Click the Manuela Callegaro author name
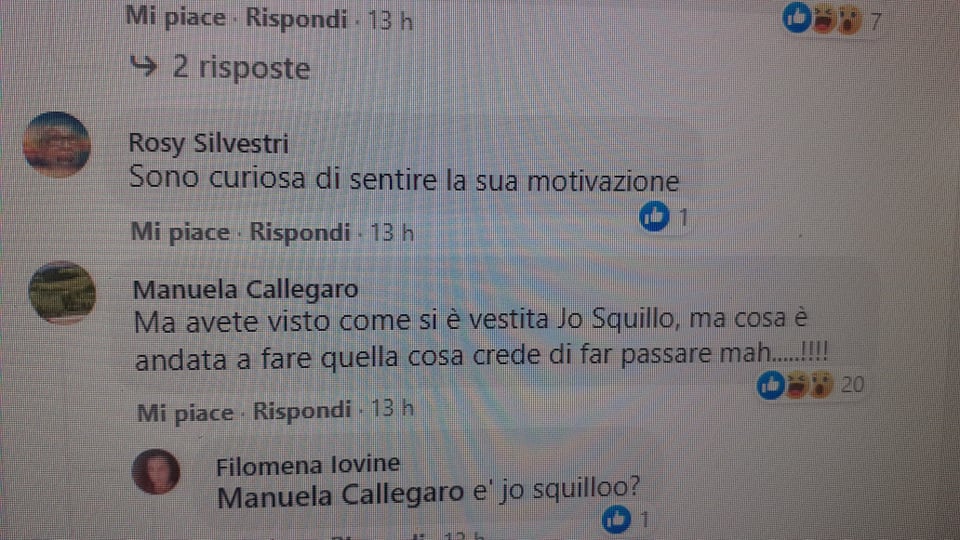The width and height of the screenshot is (960, 540). [x=246, y=289]
